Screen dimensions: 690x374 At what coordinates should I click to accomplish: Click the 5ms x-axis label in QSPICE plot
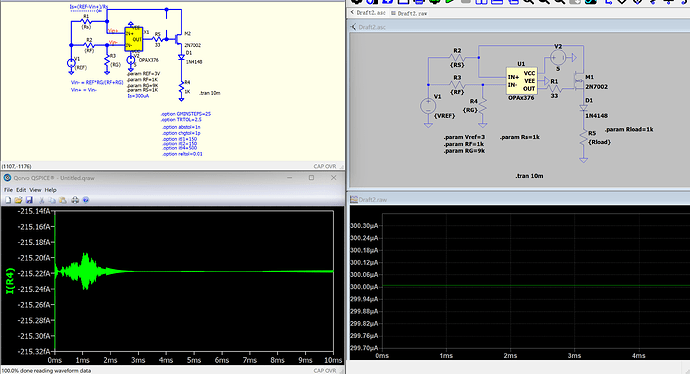(194, 360)
